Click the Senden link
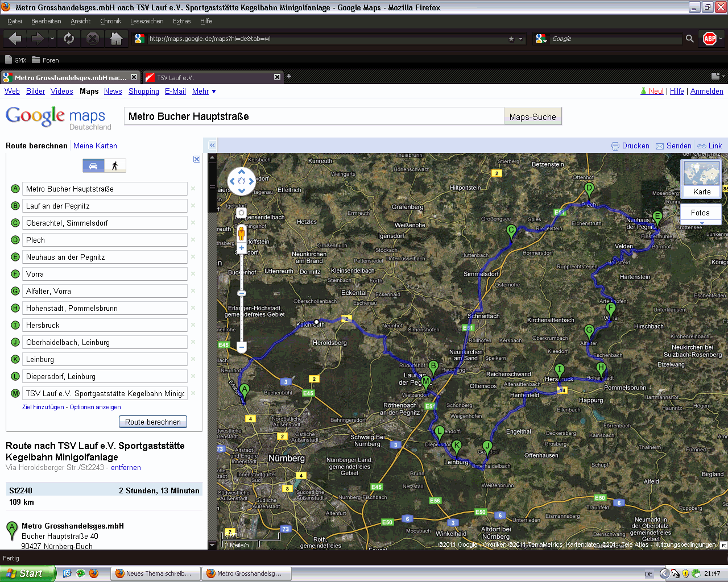Image resolution: width=728 pixels, height=582 pixels. (673, 145)
